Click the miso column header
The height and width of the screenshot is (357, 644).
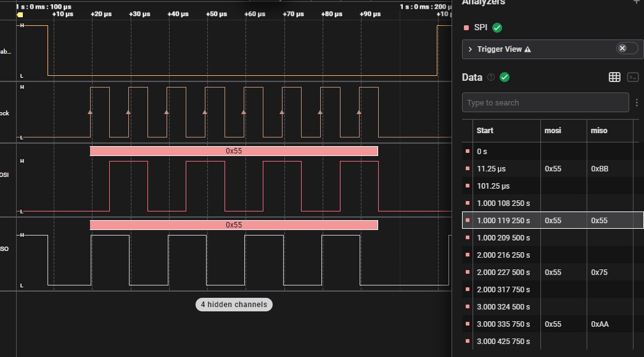point(598,130)
